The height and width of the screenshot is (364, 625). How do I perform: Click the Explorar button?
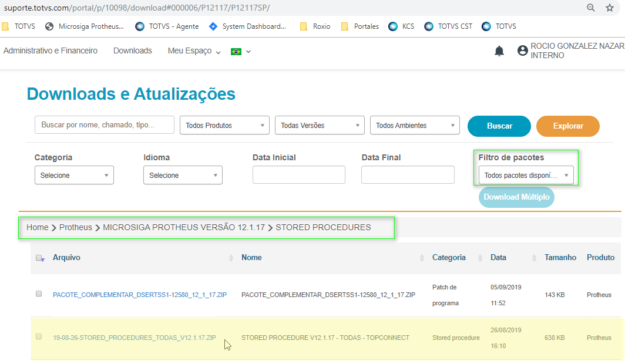568,126
